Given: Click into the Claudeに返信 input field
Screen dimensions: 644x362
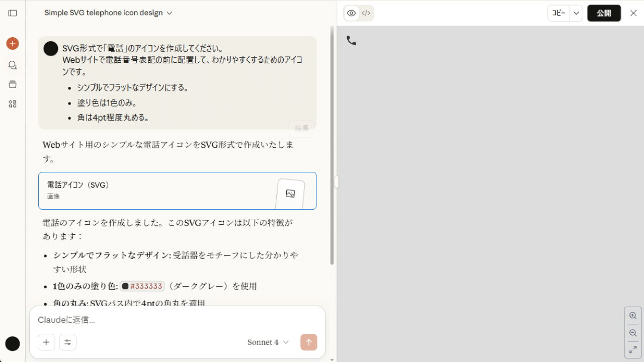Looking at the screenshot, I should [177, 320].
